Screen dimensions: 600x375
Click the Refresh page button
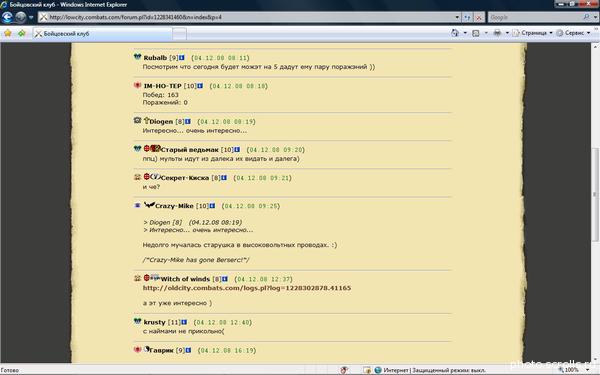coord(467,17)
